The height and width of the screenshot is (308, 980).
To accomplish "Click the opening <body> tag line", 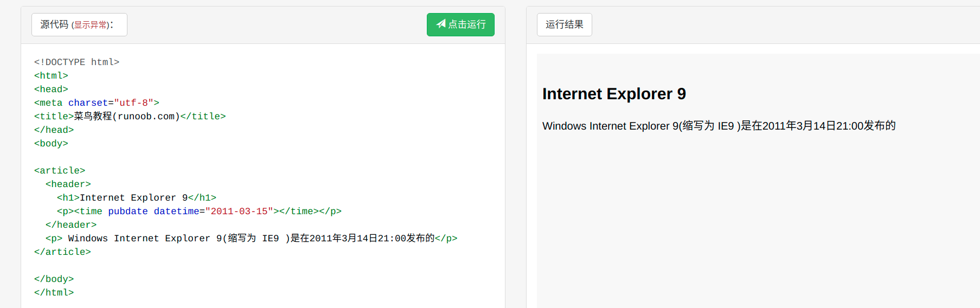I will (51, 144).
